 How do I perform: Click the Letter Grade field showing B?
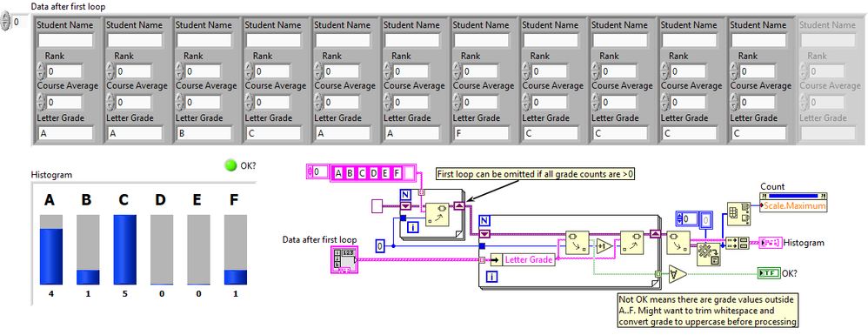pos(204,133)
